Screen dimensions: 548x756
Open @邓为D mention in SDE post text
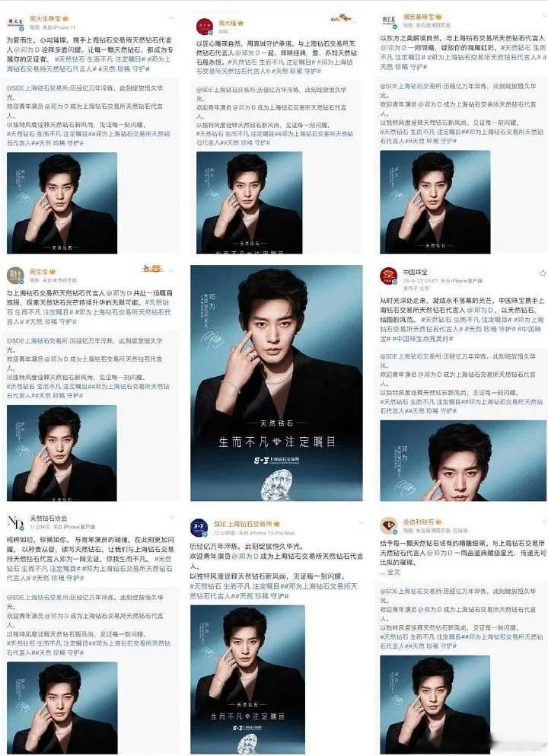(x=244, y=556)
